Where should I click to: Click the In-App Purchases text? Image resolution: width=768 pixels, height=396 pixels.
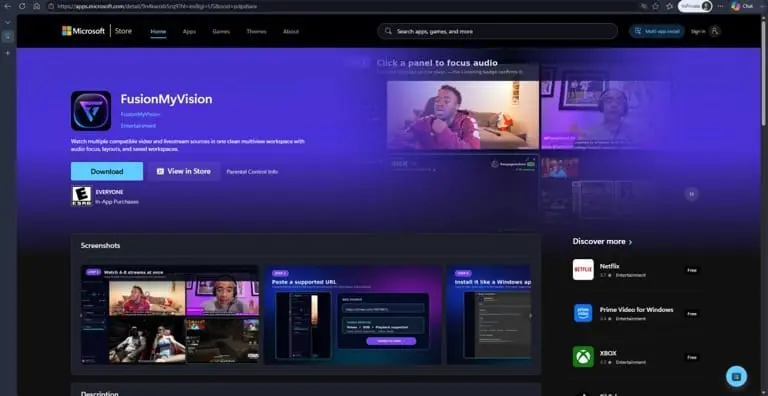coord(117,201)
